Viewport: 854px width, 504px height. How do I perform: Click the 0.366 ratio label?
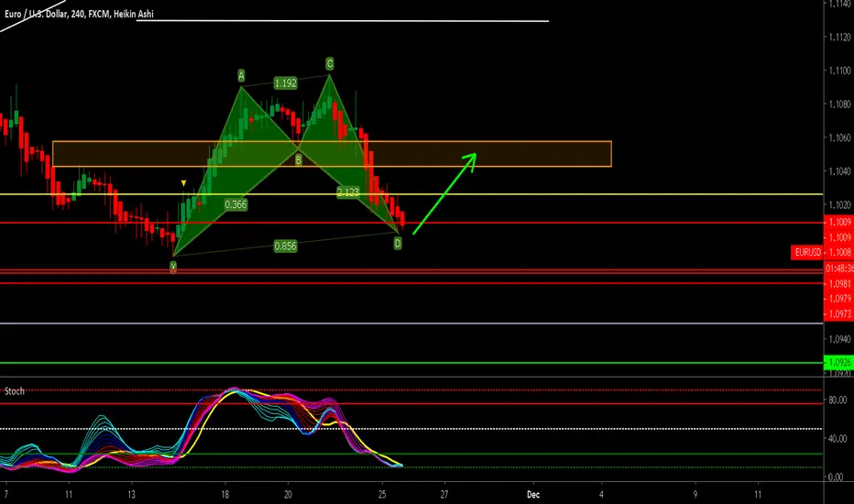[x=235, y=204]
